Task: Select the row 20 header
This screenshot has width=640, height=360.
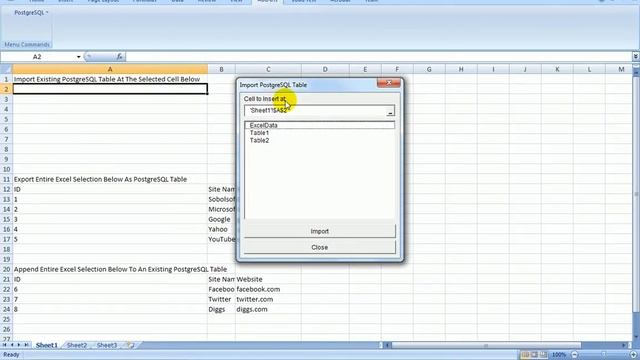Action: click(x=6, y=269)
